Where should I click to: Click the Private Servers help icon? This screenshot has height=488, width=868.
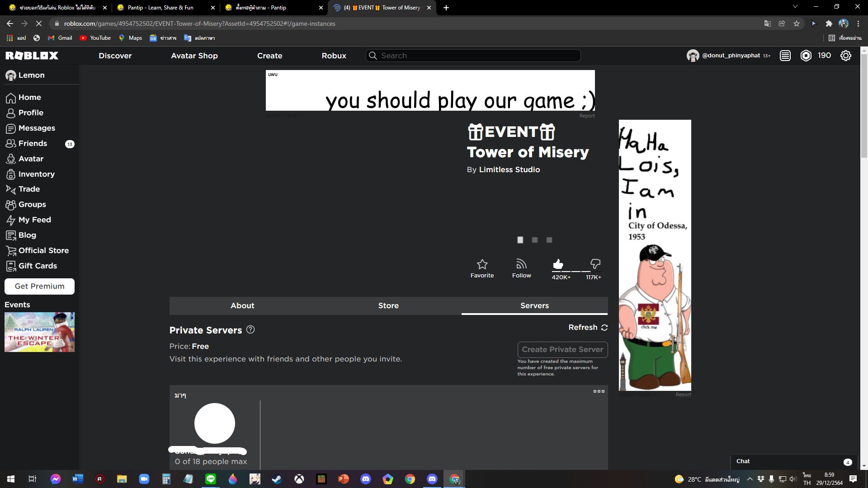[250, 330]
